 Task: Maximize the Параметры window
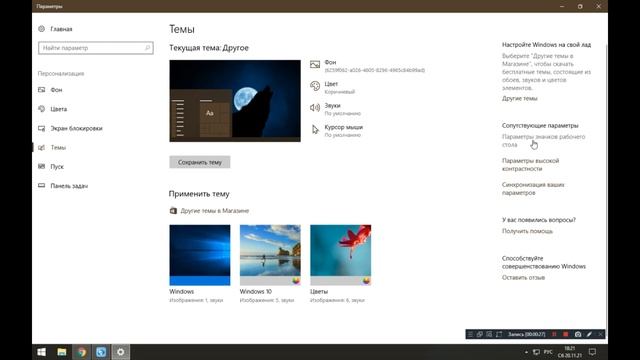click(x=580, y=7)
